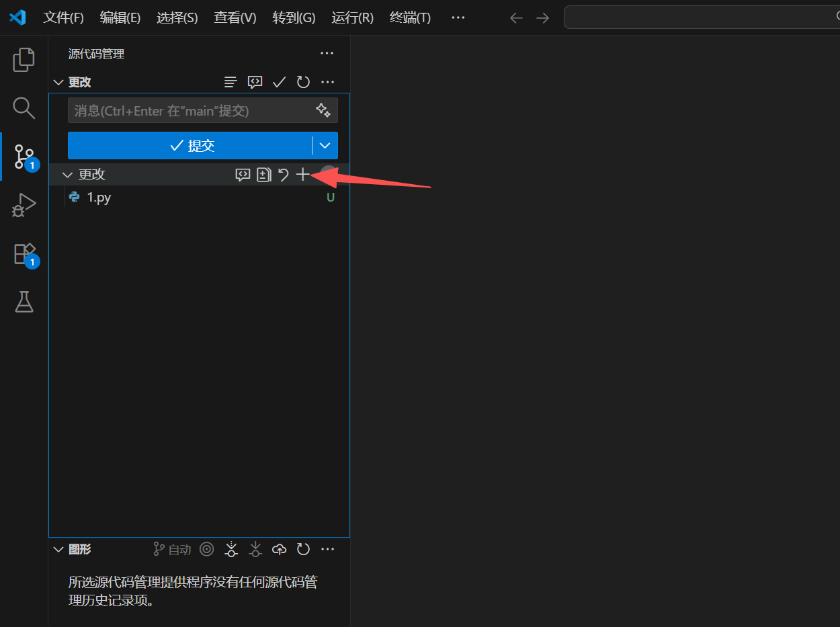840x627 pixels.
Task: Open the Search view icon
Action: (x=24, y=108)
